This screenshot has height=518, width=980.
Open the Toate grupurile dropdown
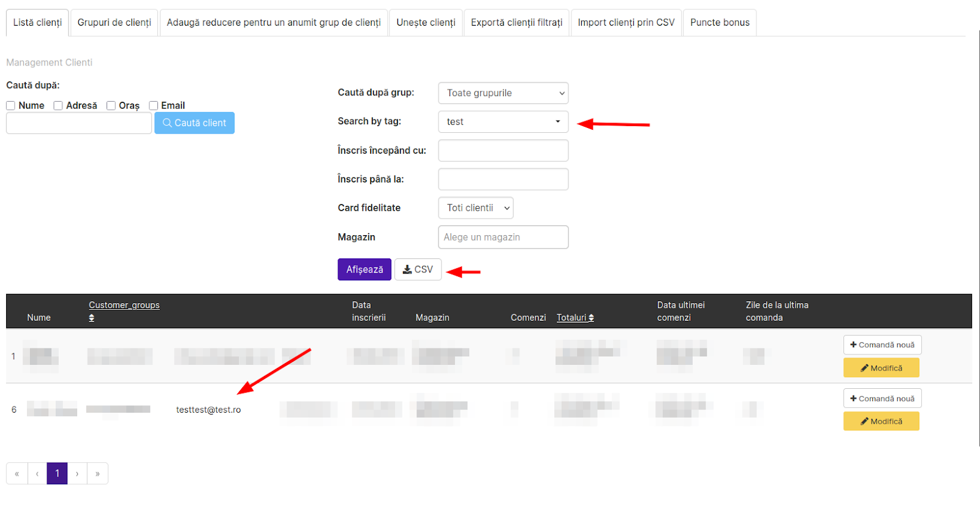click(x=503, y=93)
